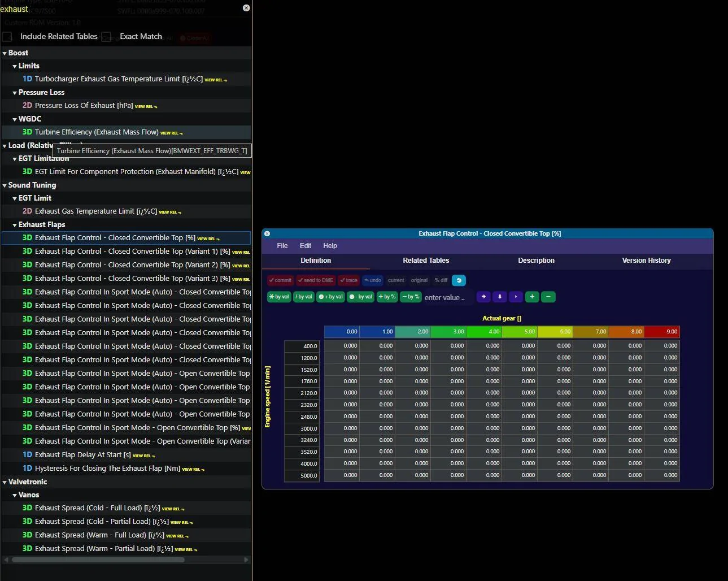The image size is (728, 581).
Task: Collapse the WGDC group
Action: click(x=15, y=119)
